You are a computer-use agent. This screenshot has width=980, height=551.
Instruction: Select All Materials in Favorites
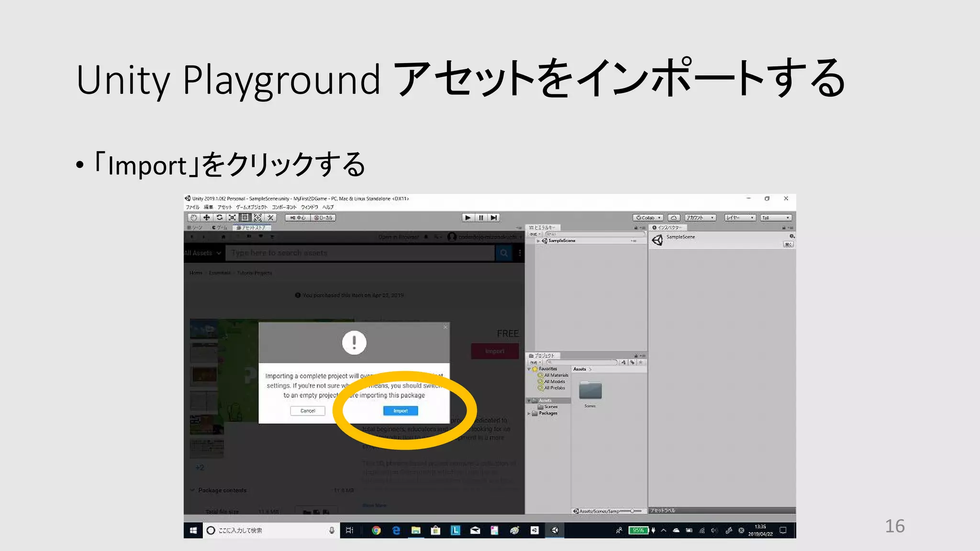click(553, 375)
